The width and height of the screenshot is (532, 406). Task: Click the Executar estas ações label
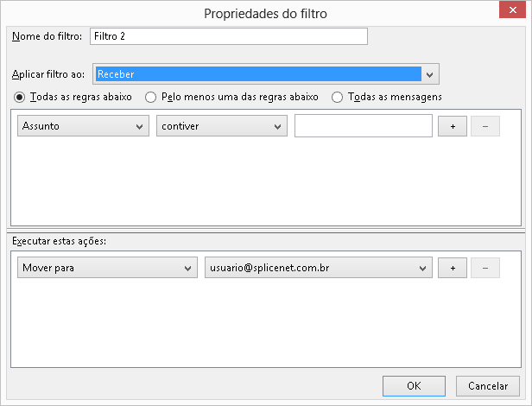coord(59,241)
